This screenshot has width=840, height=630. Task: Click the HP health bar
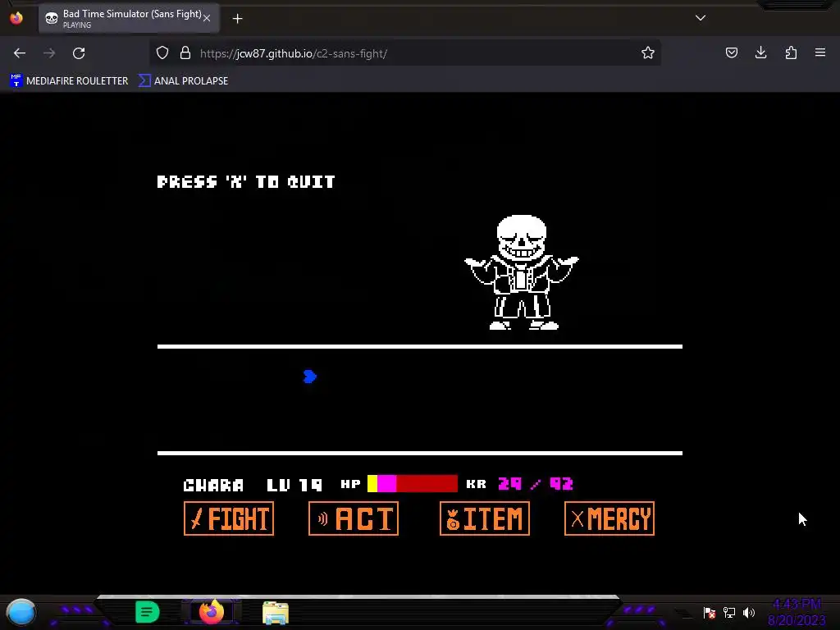[x=413, y=483]
